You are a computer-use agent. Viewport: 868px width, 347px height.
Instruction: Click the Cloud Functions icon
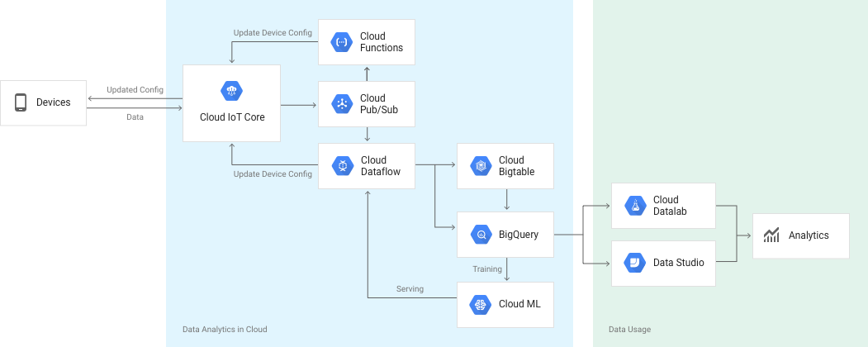(342, 42)
